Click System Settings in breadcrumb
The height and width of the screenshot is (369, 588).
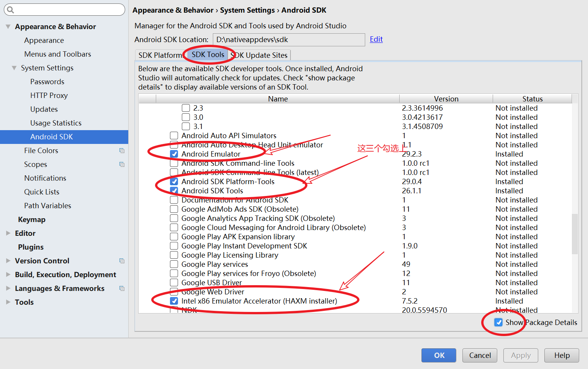tap(247, 10)
